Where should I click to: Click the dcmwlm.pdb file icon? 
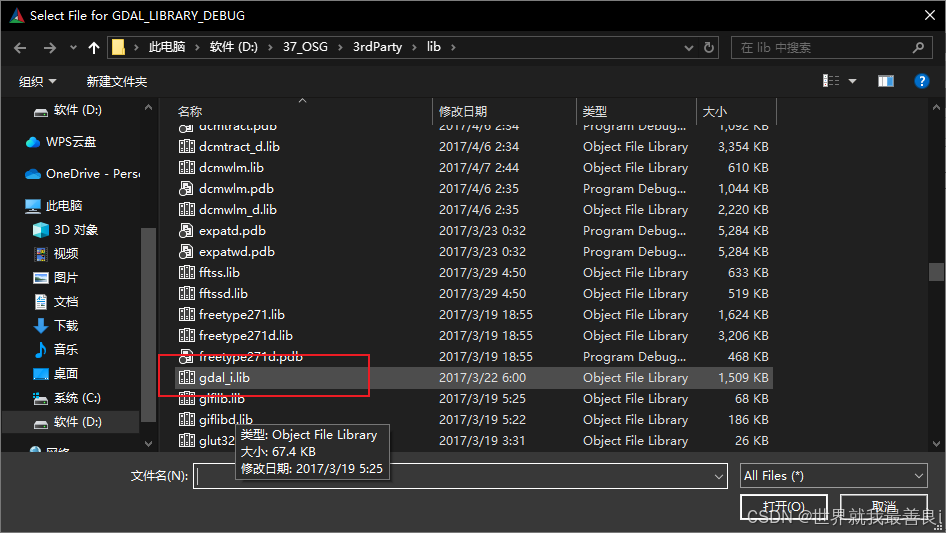[x=186, y=189]
